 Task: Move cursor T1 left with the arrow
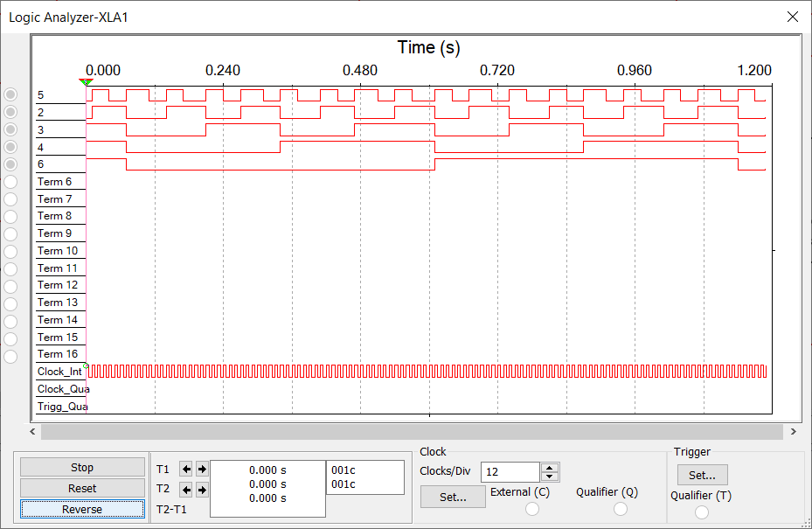click(186, 470)
